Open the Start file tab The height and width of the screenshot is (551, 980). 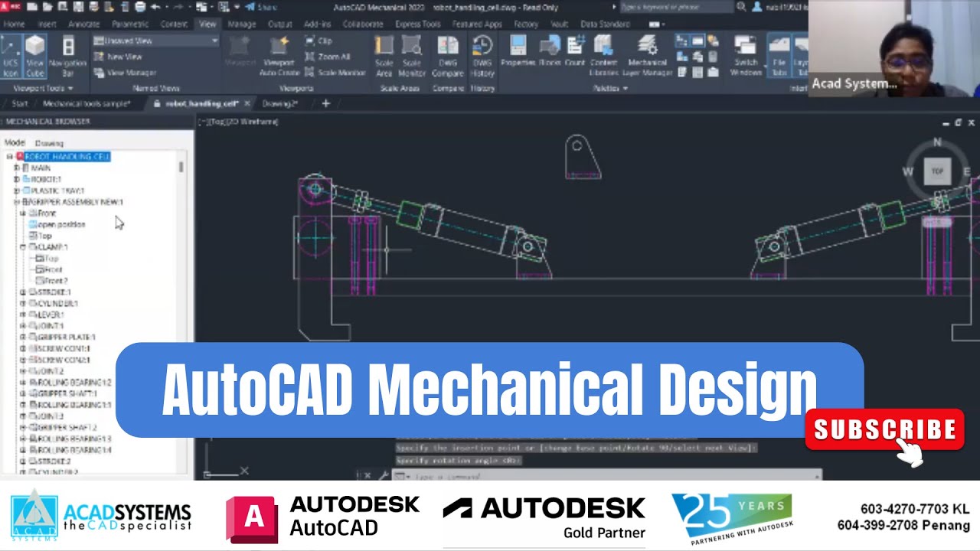(20, 103)
